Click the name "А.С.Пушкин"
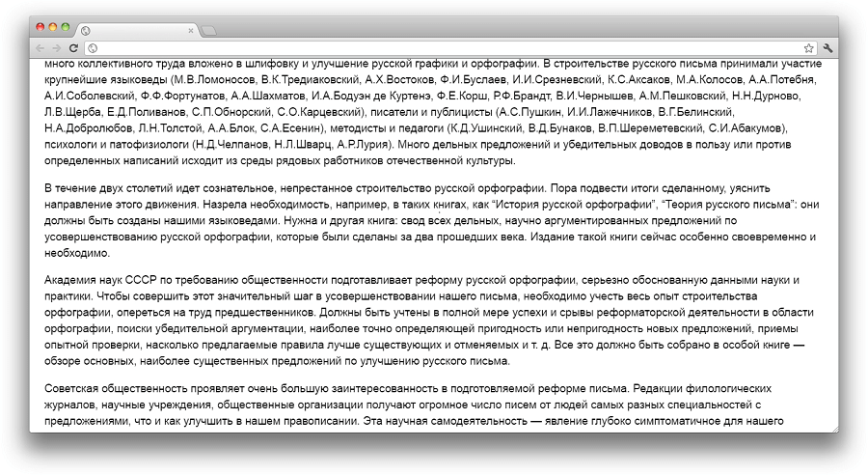Image resolution: width=868 pixels, height=475 pixels. pos(529,112)
